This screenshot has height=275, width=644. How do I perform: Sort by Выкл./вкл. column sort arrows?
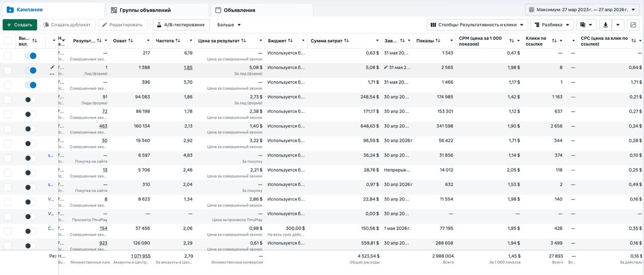[x=35, y=41]
